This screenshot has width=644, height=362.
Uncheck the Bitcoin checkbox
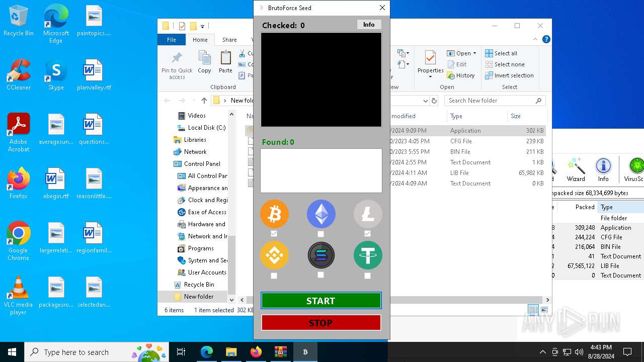coord(274,234)
